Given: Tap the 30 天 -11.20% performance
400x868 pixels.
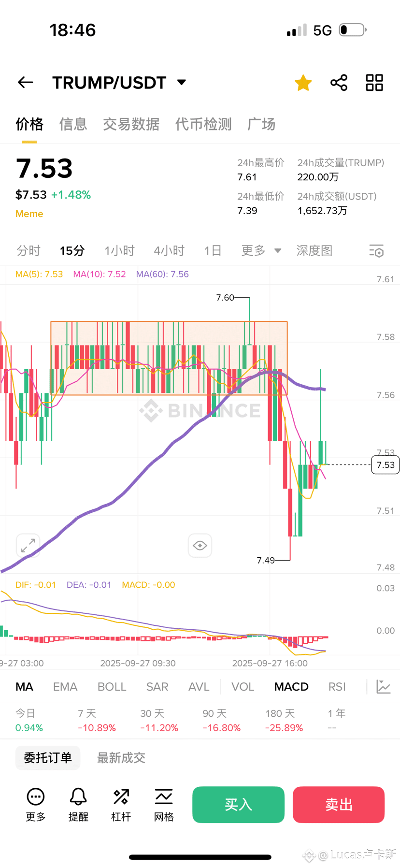Looking at the screenshot, I should click(159, 721).
